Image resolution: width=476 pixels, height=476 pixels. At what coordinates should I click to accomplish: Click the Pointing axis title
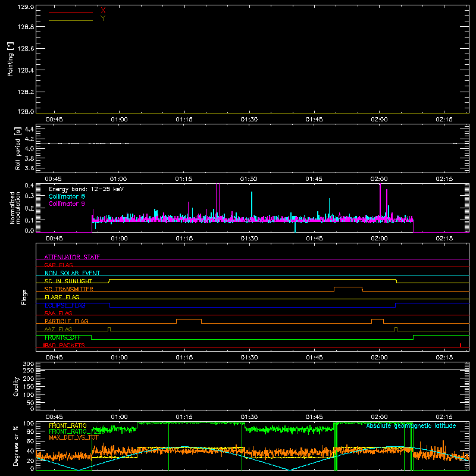[x=10, y=59]
